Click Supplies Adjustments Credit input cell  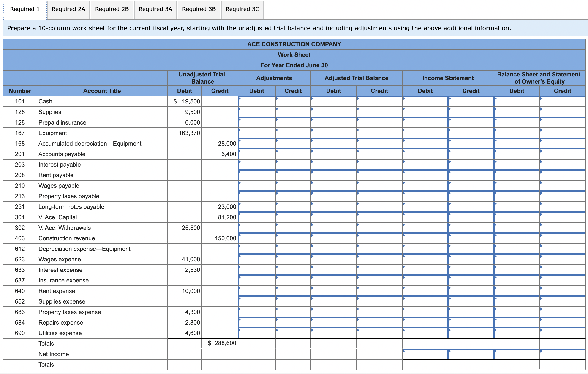(293, 112)
